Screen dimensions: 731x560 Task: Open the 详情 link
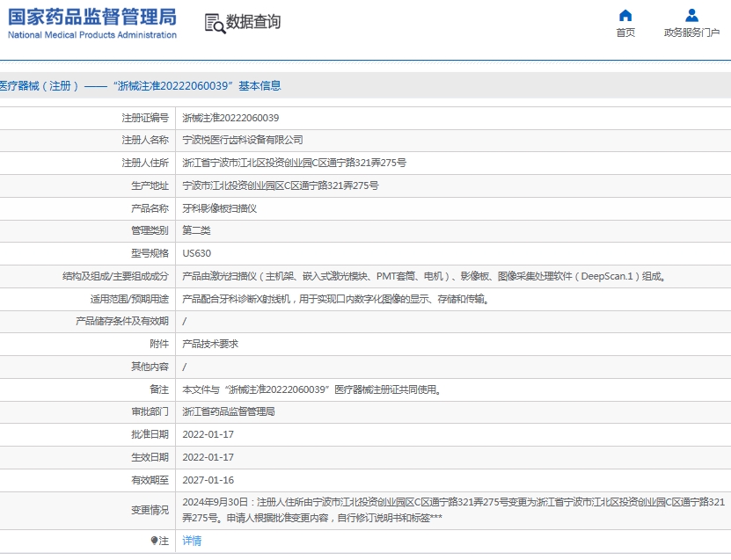pyautogui.click(x=192, y=541)
